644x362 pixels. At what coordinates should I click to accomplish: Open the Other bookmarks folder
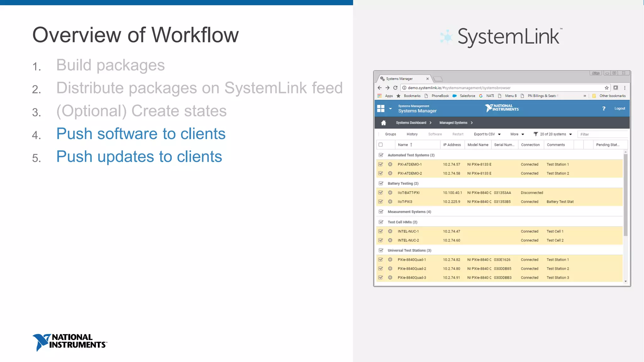[x=609, y=96]
